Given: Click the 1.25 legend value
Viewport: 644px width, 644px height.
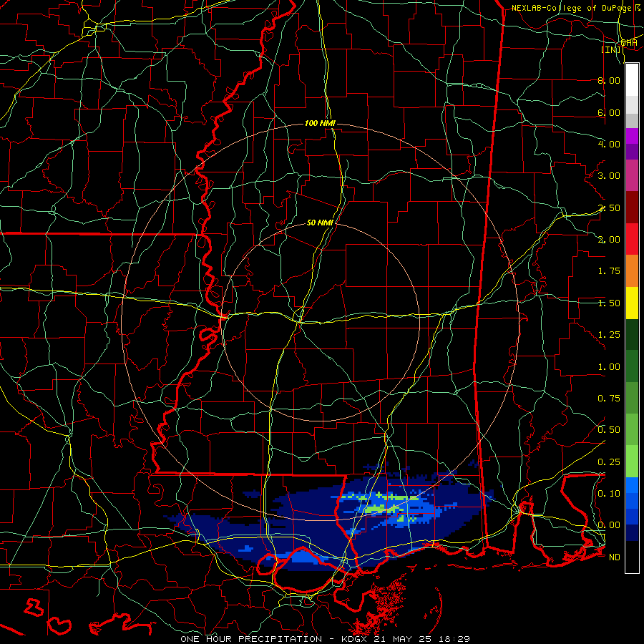Looking at the screenshot, I should tap(609, 335).
